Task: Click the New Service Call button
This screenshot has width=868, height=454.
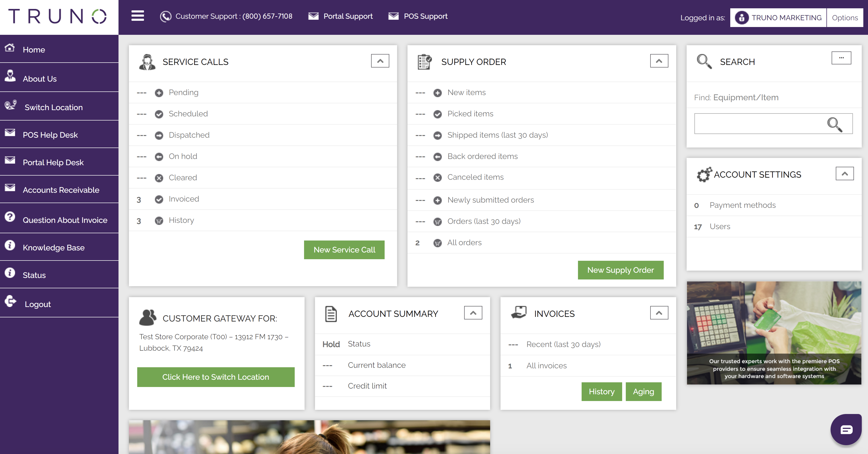Action: click(x=344, y=250)
